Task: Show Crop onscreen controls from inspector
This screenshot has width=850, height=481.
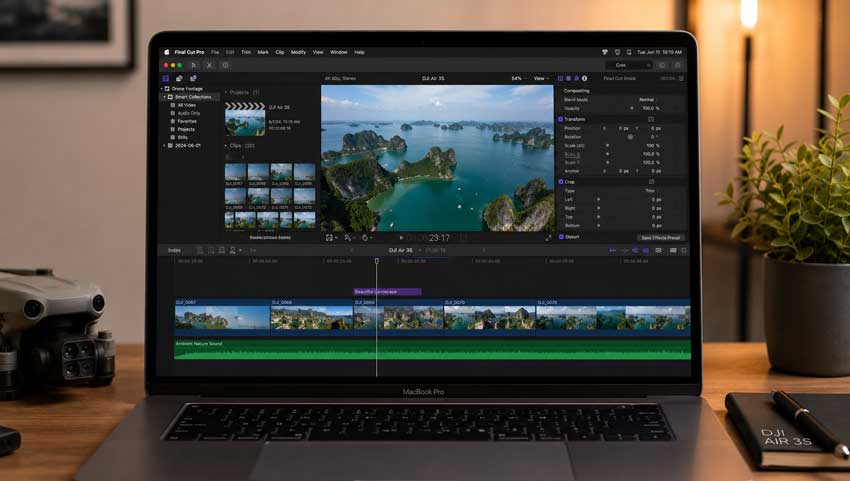Action: point(651,182)
